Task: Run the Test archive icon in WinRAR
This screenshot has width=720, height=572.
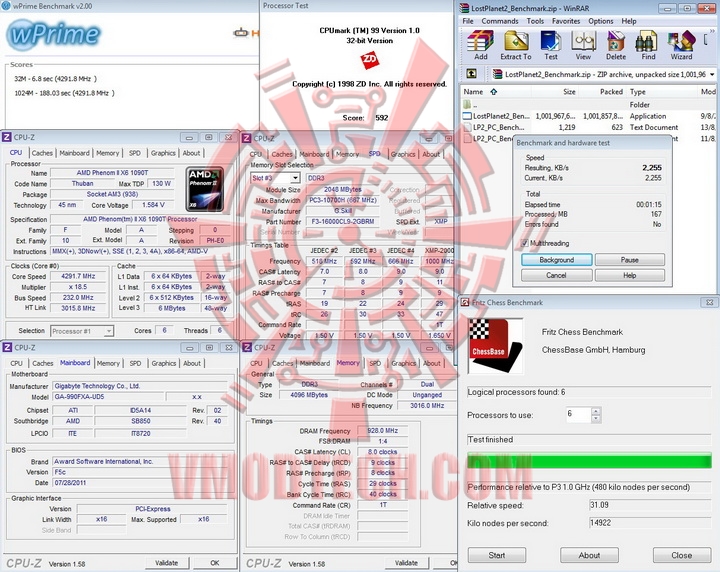Action: pos(551,45)
